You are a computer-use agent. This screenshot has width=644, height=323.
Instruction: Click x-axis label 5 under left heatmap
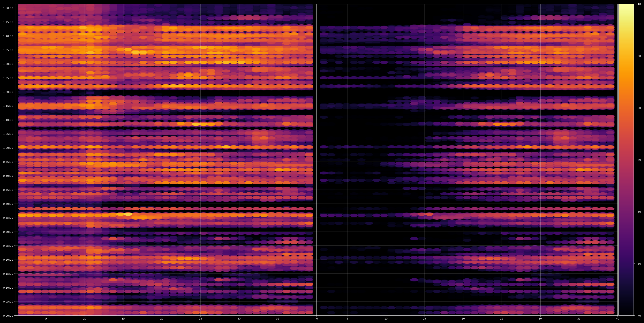coord(46,319)
